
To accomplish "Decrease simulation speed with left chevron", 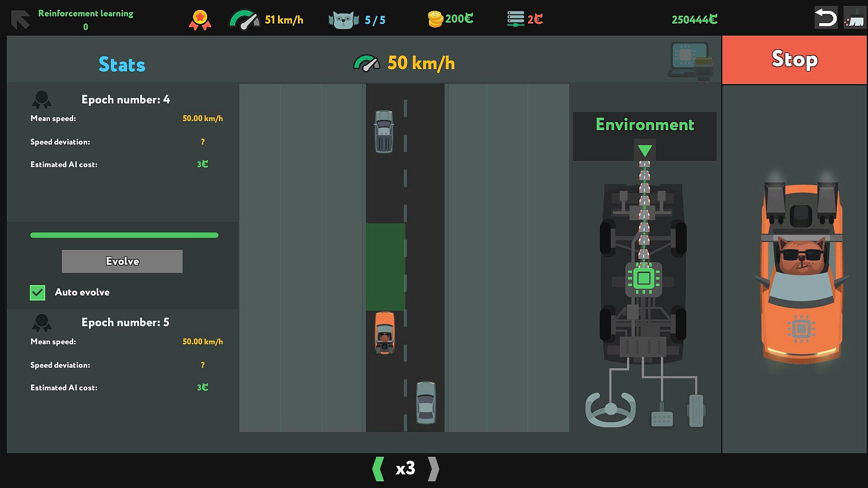I will coord(378,469).
